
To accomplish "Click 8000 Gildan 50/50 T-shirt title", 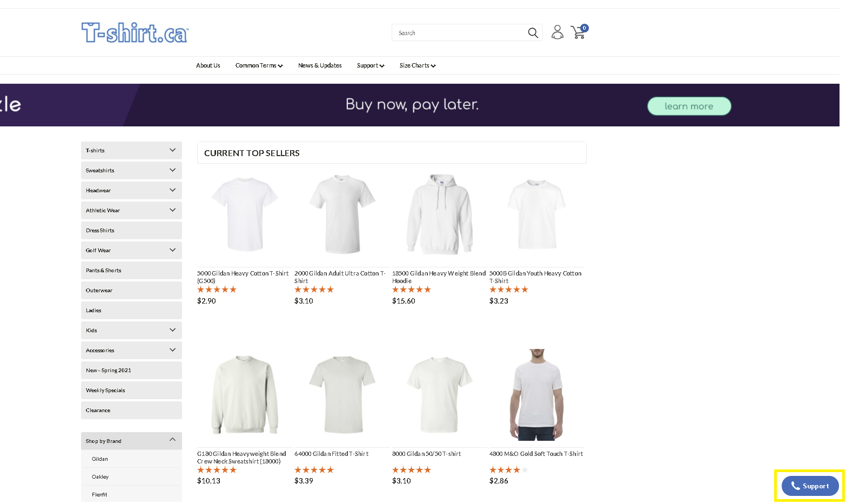I will tap(426, 454).
